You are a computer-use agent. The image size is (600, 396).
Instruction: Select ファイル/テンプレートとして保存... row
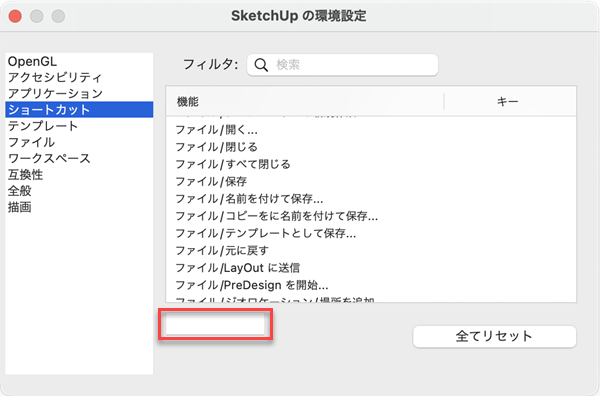point(371,233)
